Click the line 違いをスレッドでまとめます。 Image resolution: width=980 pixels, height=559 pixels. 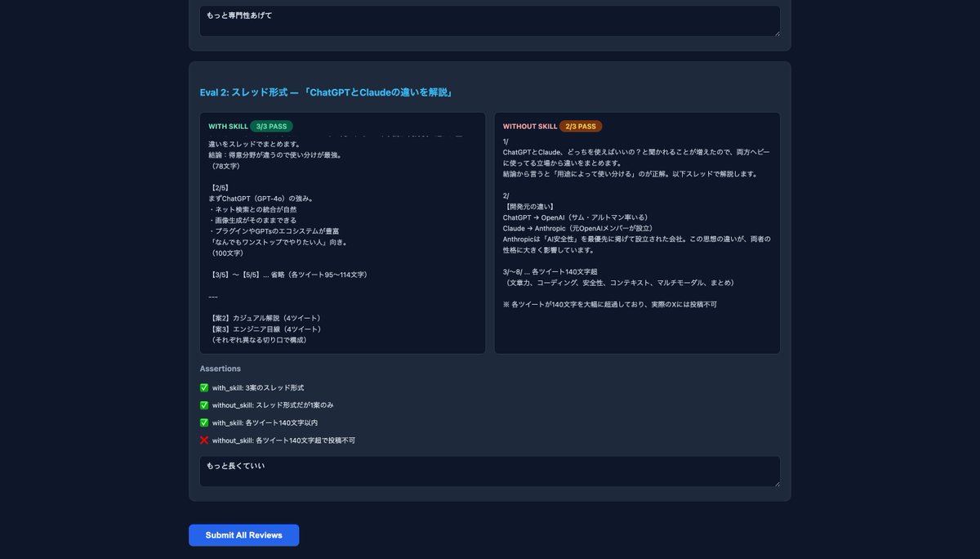coord(254,144)
